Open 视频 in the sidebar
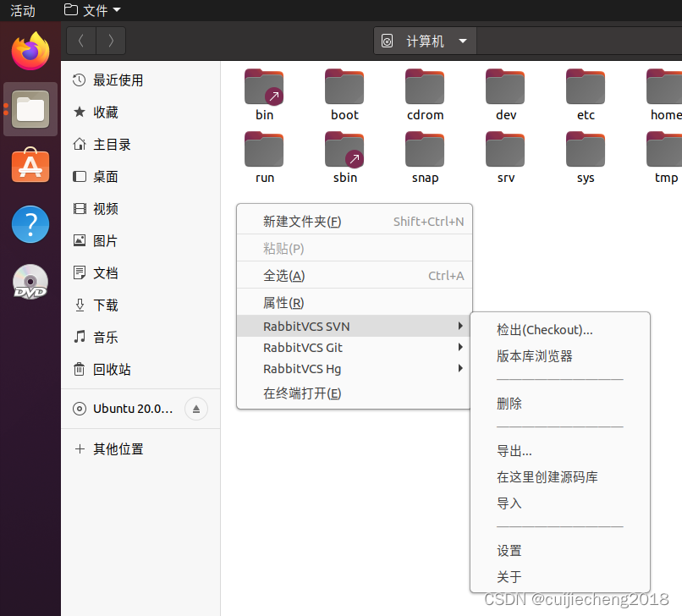Image resolution: width=682 pixels, height=616 pixels. click(x=140, y=209)
